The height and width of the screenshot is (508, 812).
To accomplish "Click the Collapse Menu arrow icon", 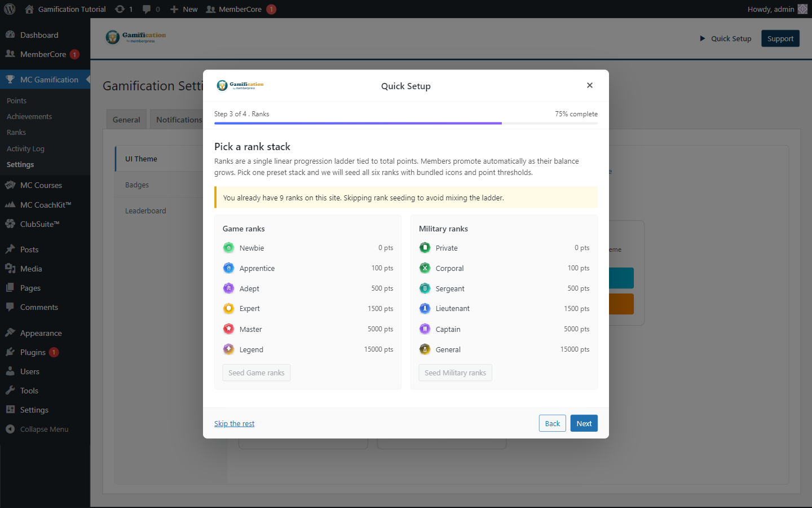I will 10,429.
